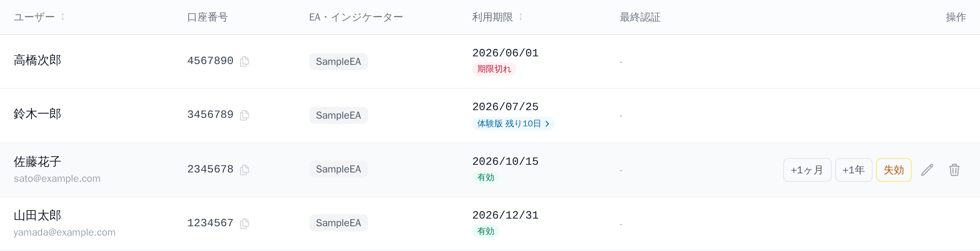Click email yamada@example.com
Viewport: 980px width, 251px height.
coord(64,232)
